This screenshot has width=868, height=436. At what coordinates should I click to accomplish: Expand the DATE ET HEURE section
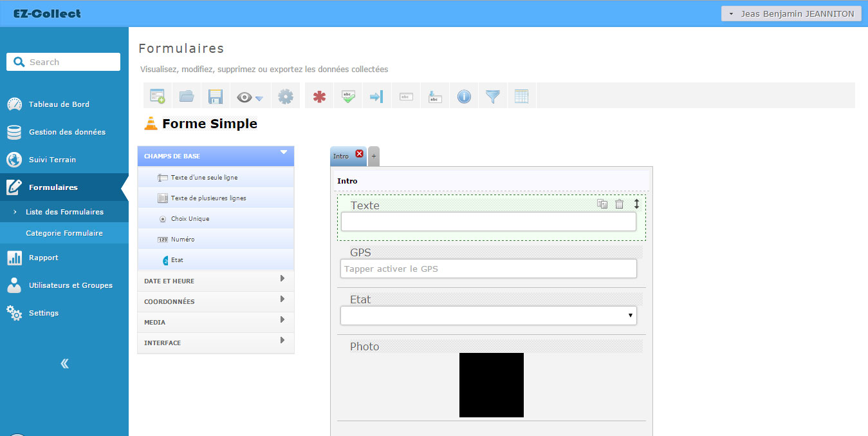click(x=216, y=281)
